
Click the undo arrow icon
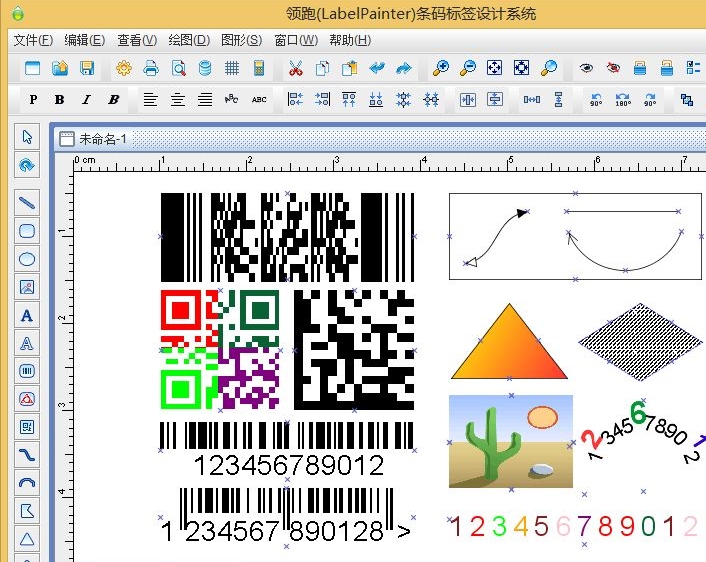[377, 68]
